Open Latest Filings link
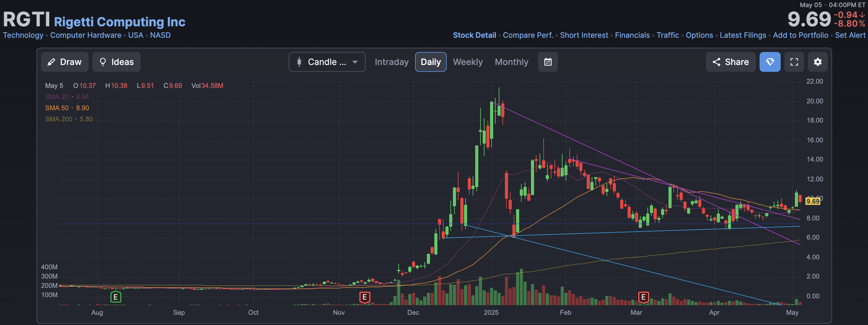 pos(743,35)
